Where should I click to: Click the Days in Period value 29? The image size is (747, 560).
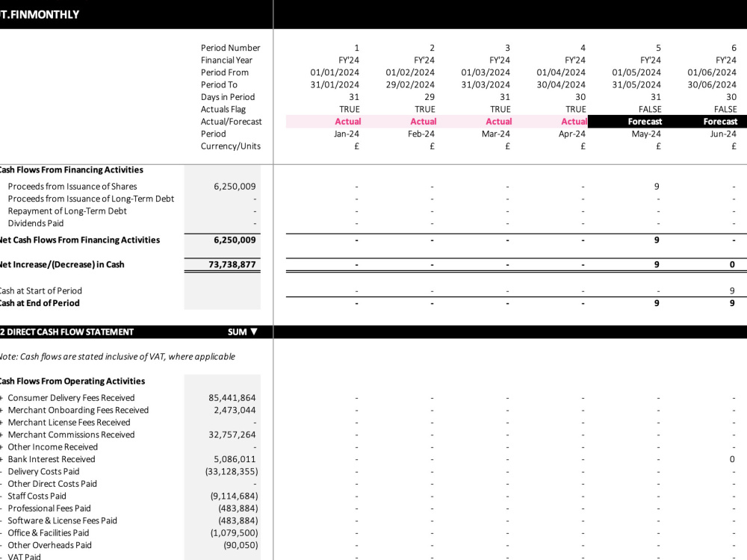tap(430, 97)
